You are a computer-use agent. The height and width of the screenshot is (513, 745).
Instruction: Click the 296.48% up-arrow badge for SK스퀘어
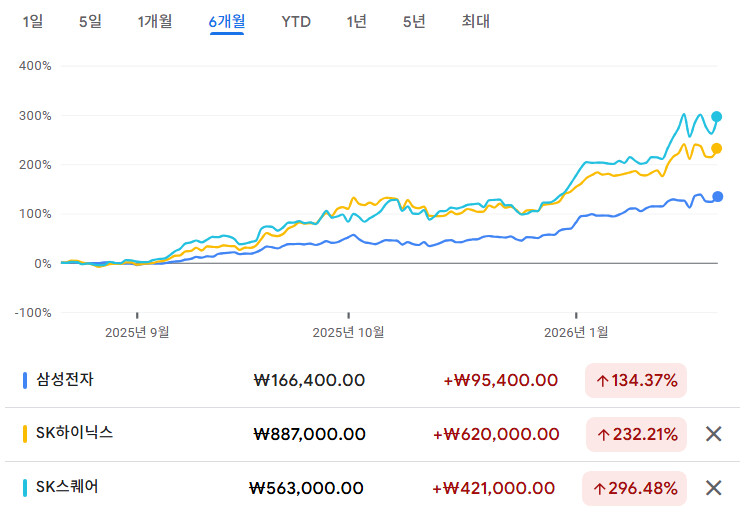[x=636, y=488]
